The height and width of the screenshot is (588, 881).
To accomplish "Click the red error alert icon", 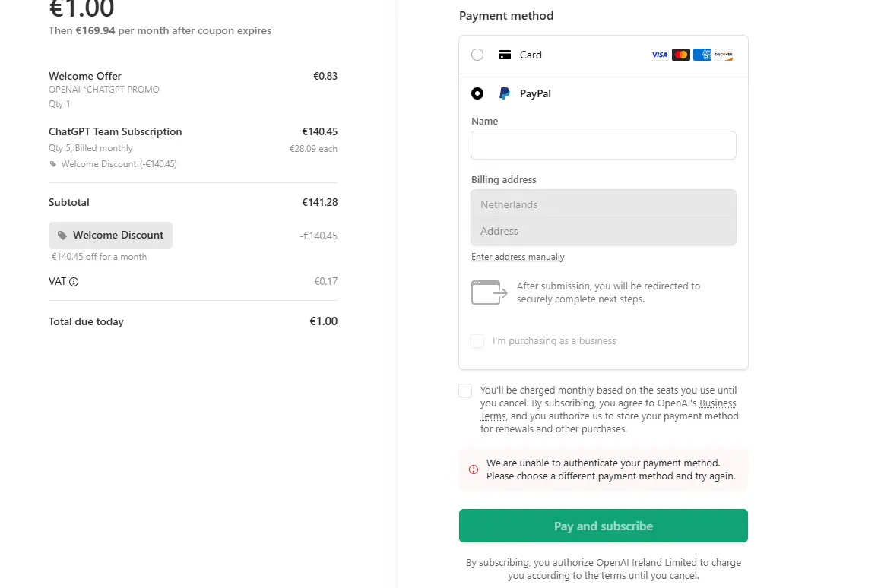I will [474, 469].
